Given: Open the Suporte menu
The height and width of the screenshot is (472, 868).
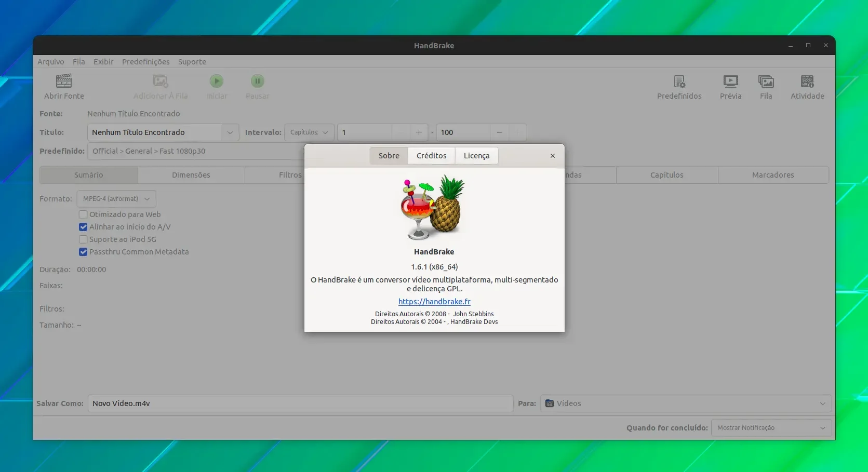Looking at the screenshot, I should (192, 62).
